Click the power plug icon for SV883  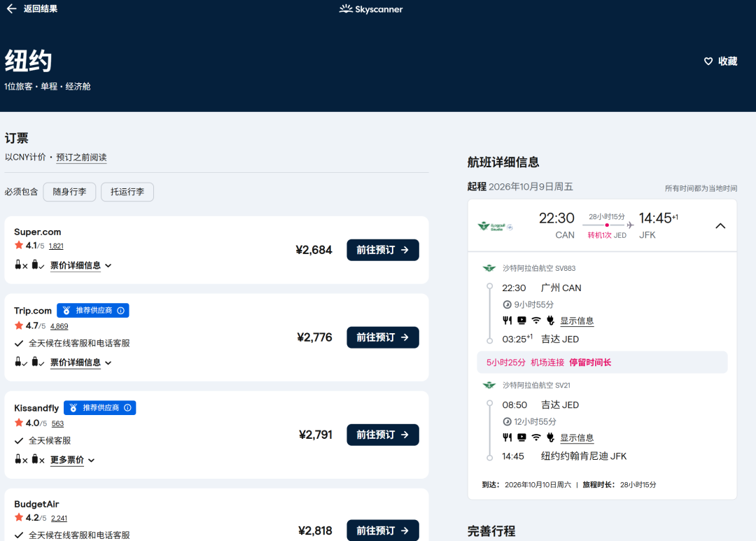point(551,320)
